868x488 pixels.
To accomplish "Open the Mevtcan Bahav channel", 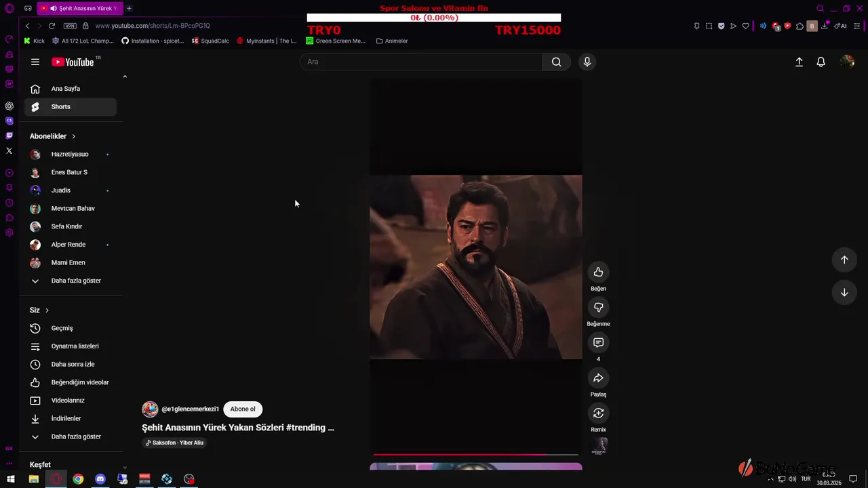I will [x=71, y=209].
